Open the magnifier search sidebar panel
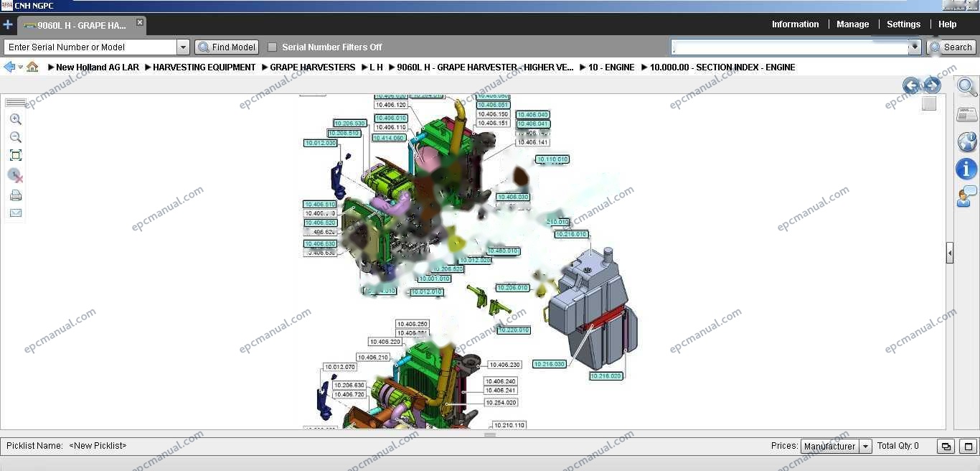 tap(967, 88)
